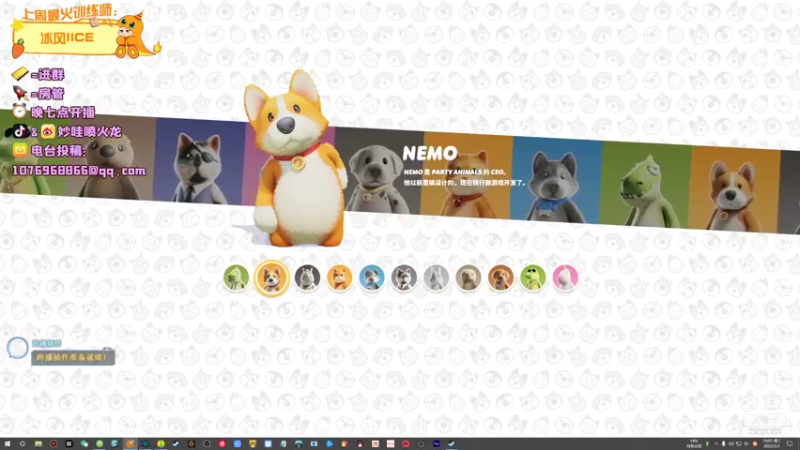Viewport: 800px width, 450px height.
Task: Select the brown dog character icon
Action: [500, 278]
